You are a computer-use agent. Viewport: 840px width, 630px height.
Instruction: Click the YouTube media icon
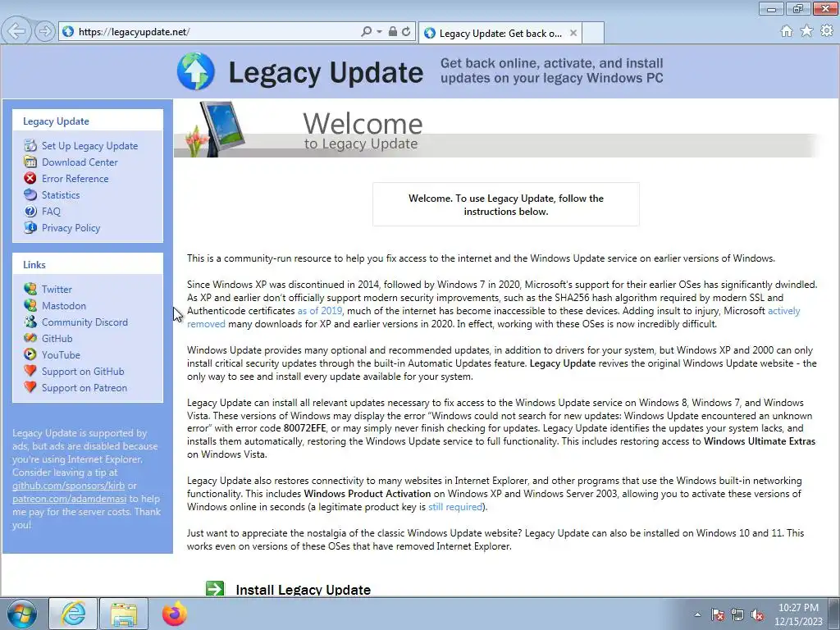pos(30,354)
